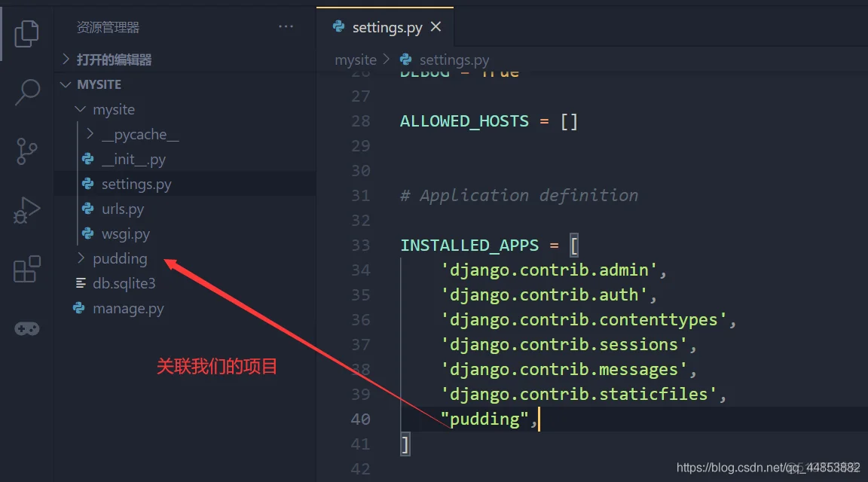Open the Explorer view in activity bar
Screen dimensions: 868x482
coord(26,34)
